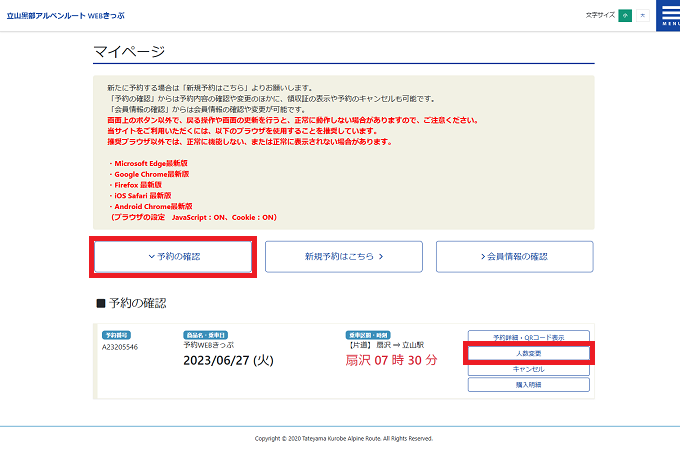The image size is (680, 449).
Task: Open the 購入明細 details
Action: [528, 384]
